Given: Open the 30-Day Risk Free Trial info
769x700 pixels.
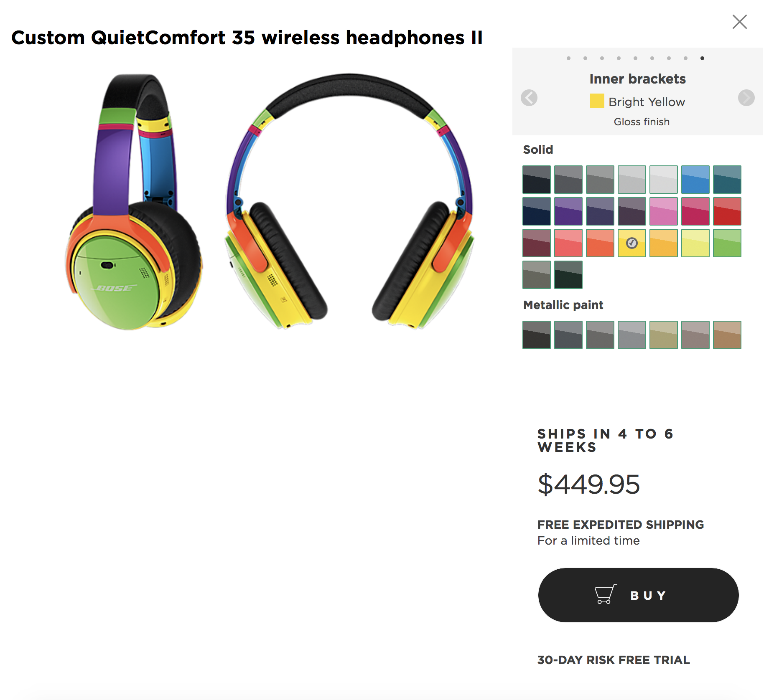Looking at the screenshot, I should click(614, 660).
